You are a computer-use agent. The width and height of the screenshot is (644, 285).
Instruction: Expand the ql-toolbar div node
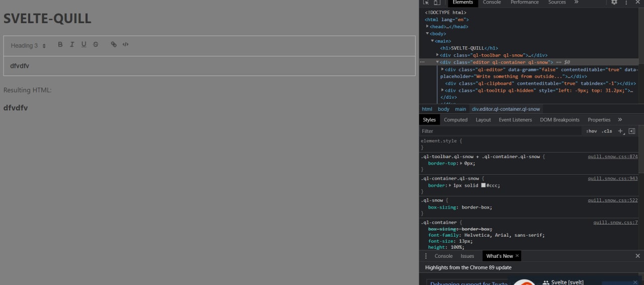coord(438,55)
